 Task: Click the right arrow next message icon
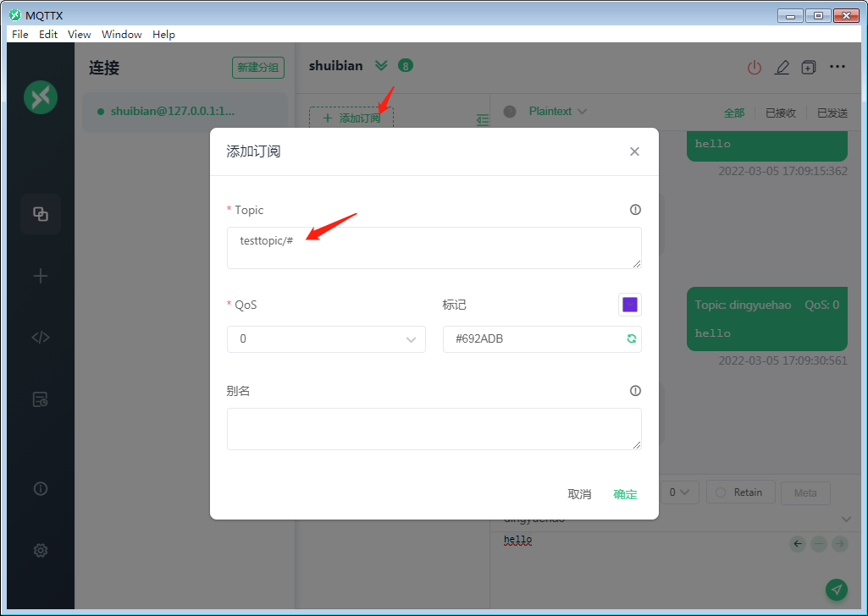pyautogui.click(x=840, y=544)
